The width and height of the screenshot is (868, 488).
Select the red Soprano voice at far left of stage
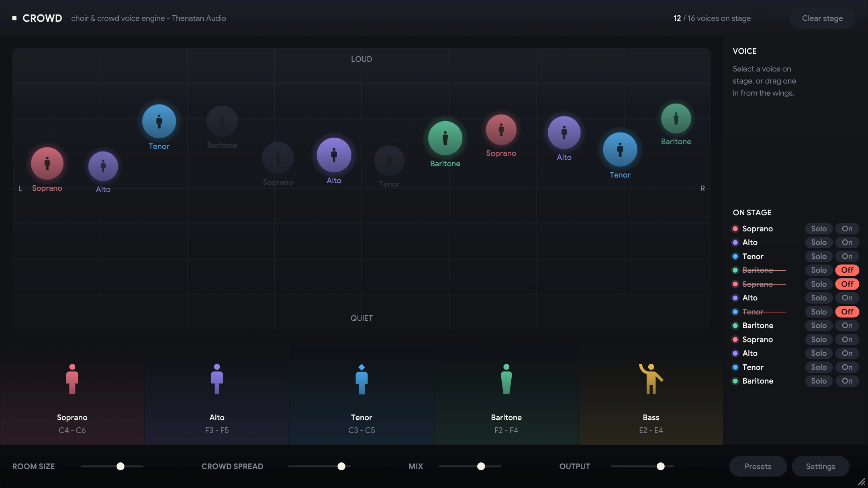[x=47, y=163]
